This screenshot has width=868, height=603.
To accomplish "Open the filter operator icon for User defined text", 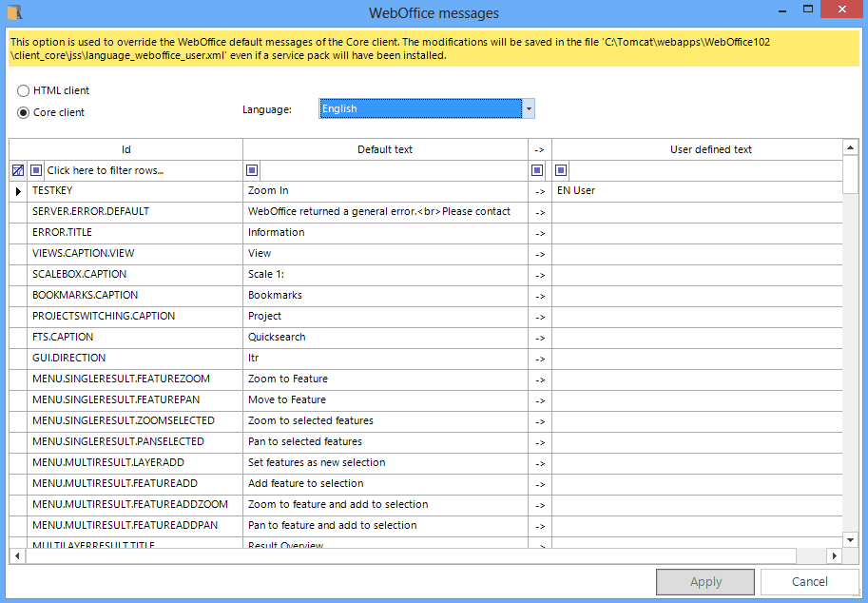I will click(561, 169).
